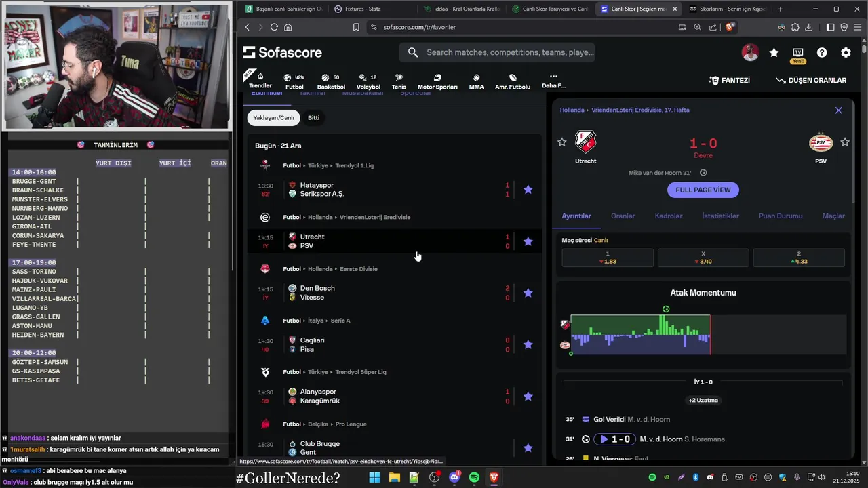The width and height of the screenshot is (868, 488).
Task: Open browser home page
Action: point(288,27)
